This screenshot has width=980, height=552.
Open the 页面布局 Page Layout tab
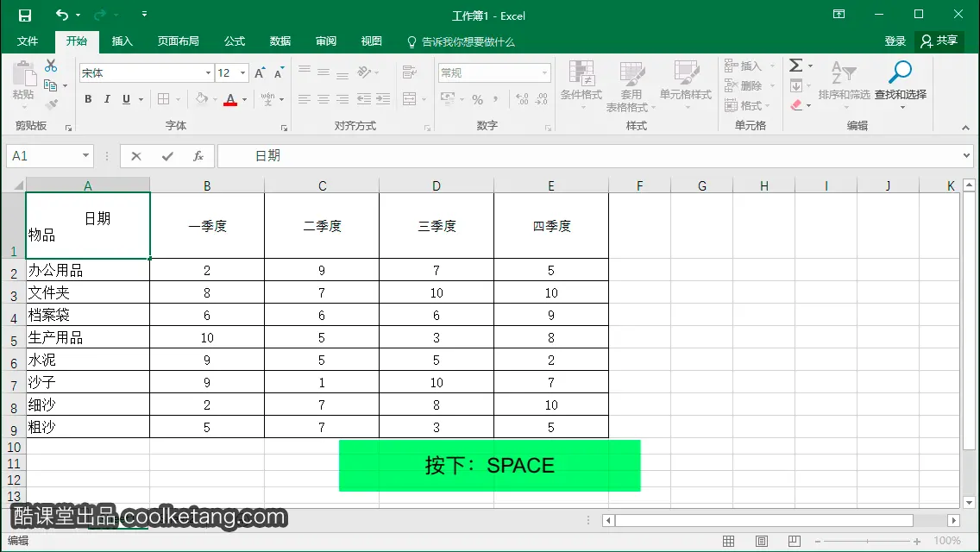pyautogui.click(x=178, y=41)
